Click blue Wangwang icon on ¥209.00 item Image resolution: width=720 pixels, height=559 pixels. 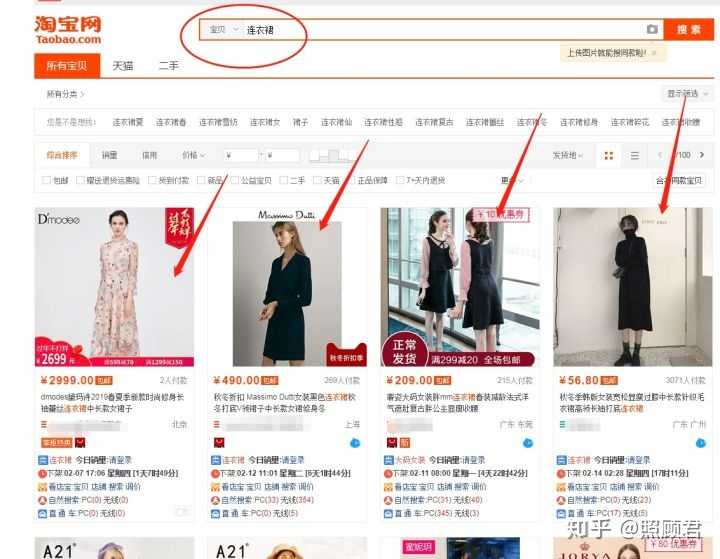(528, 443)
